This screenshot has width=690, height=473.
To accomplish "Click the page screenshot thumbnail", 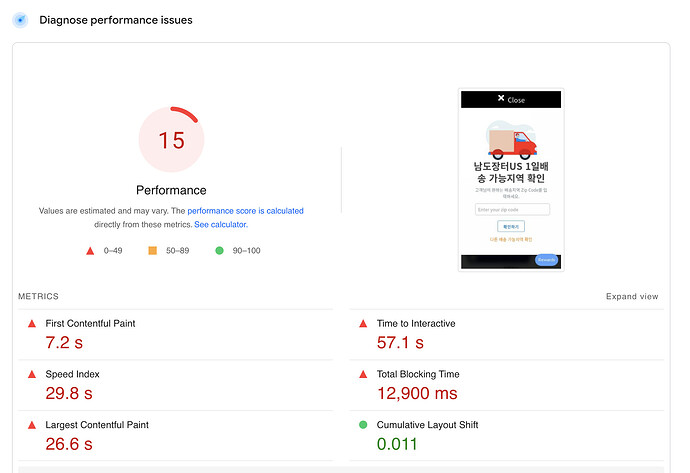I will [511, 180].
